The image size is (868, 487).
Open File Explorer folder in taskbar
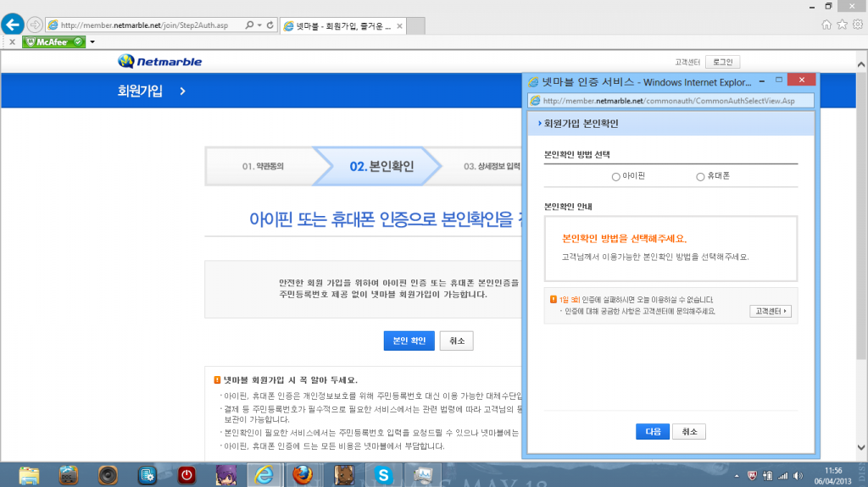[x=30, y=474]
